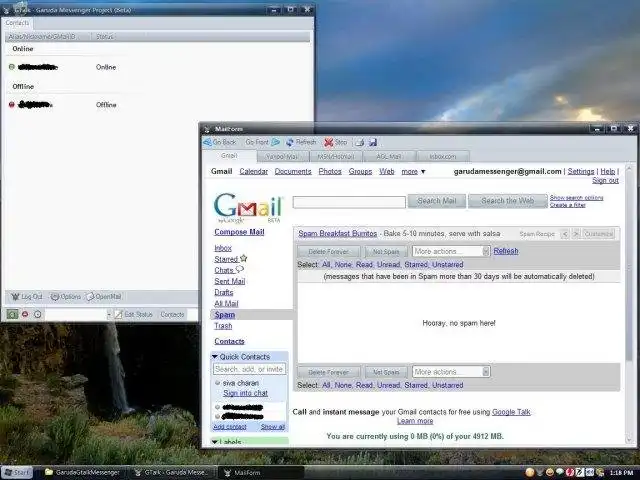Screen dimensions: 640x480
Task: Click the yellow smiley tray icon
Action: pyautogui.click(x=550, y=473)
